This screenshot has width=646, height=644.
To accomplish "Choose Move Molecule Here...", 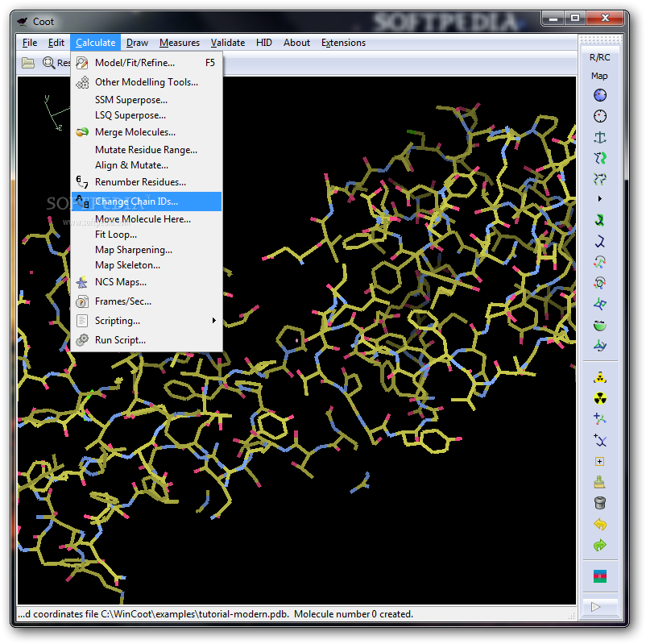I will (x=147, y=219).
